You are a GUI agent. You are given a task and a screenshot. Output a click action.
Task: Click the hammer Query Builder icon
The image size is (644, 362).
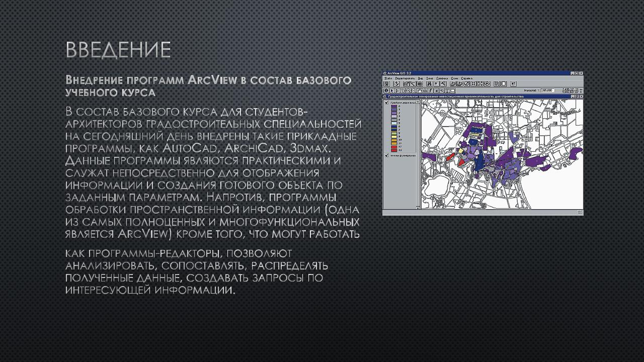click(x=443, y=83)
